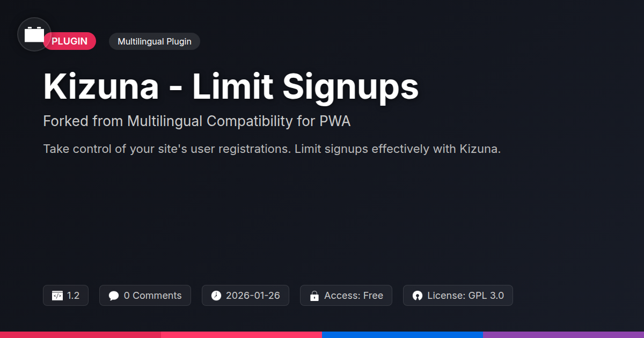Image resolution: width=644 pixels, height=338 pixels.
Task: Click the Access: Free label
Action: tap(354, 296)
